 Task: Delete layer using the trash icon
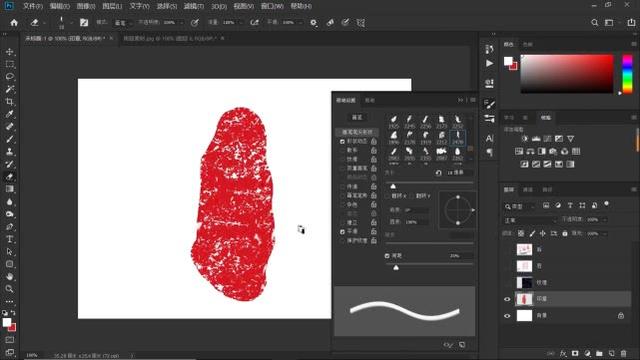coord(623,353)
